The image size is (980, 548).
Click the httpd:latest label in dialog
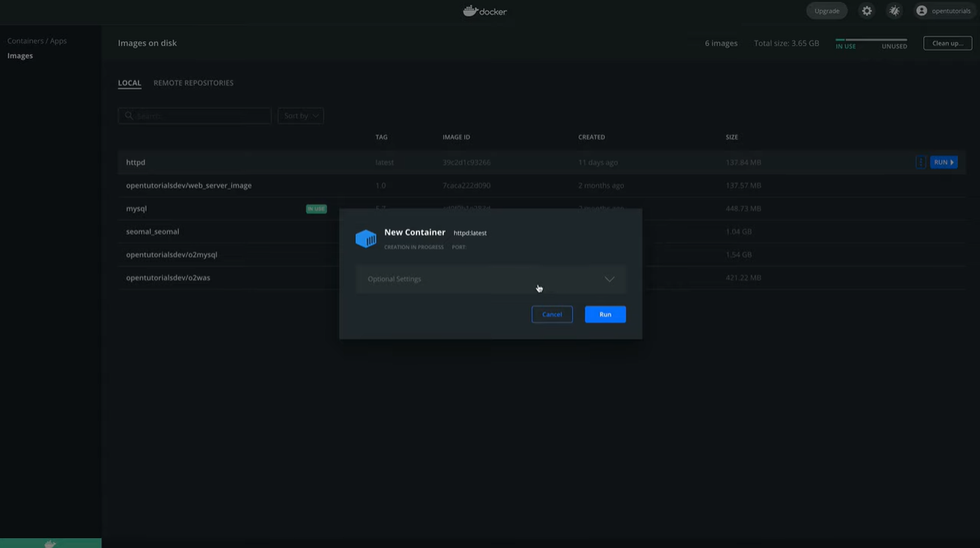(470, 233)
